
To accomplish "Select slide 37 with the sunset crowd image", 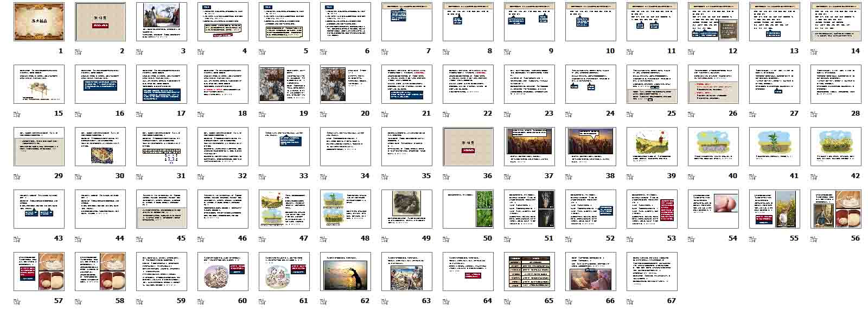I will point(529,147).
